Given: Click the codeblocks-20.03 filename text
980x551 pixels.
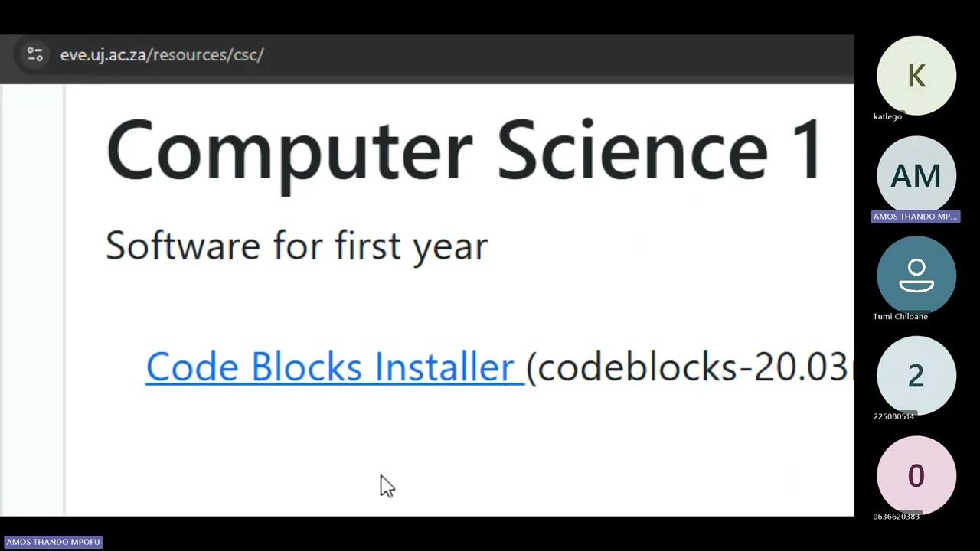Looking at the screenshot, I should tap(689, 367).
